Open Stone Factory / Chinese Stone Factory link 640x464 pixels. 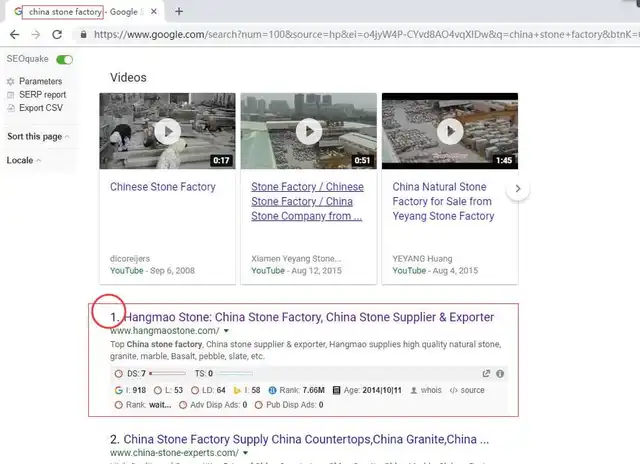307,202
